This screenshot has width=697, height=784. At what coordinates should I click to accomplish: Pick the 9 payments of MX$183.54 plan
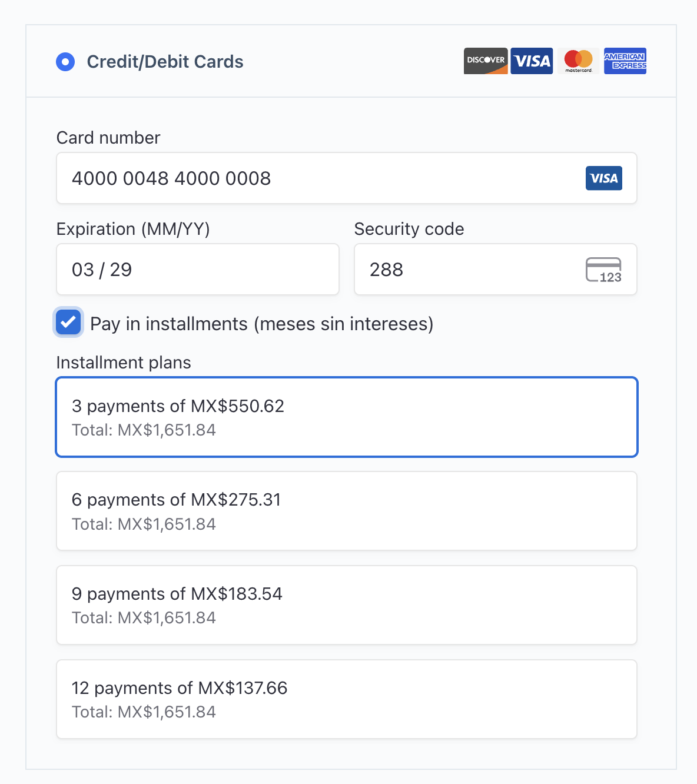[x=347, y=605]
